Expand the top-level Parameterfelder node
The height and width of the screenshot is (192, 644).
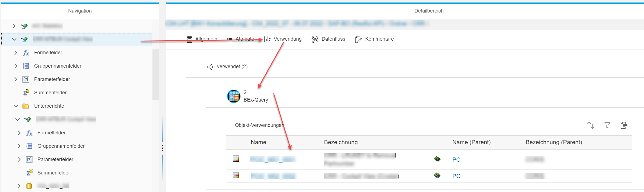[x=16, y=79]
